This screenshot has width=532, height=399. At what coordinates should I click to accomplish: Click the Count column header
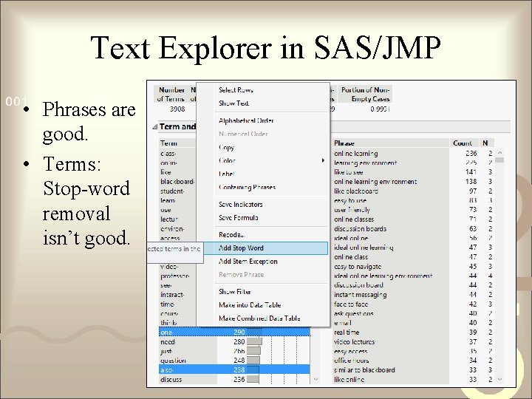click(463, 143)
